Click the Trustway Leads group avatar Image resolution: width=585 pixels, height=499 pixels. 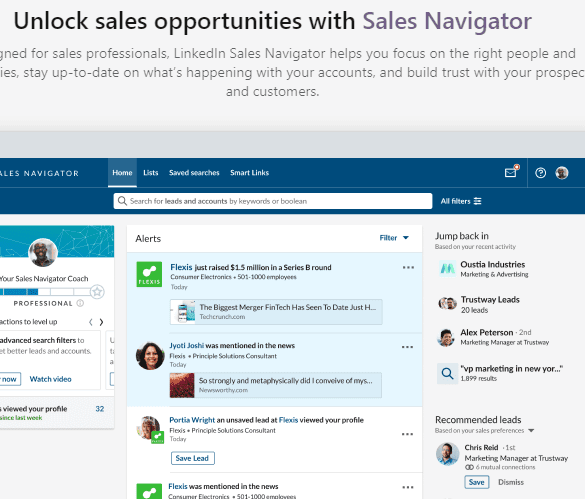[x=447, y=304]
